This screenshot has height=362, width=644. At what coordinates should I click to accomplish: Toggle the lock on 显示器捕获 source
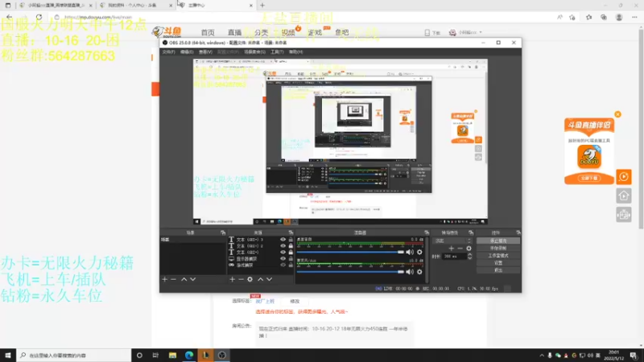291,258
